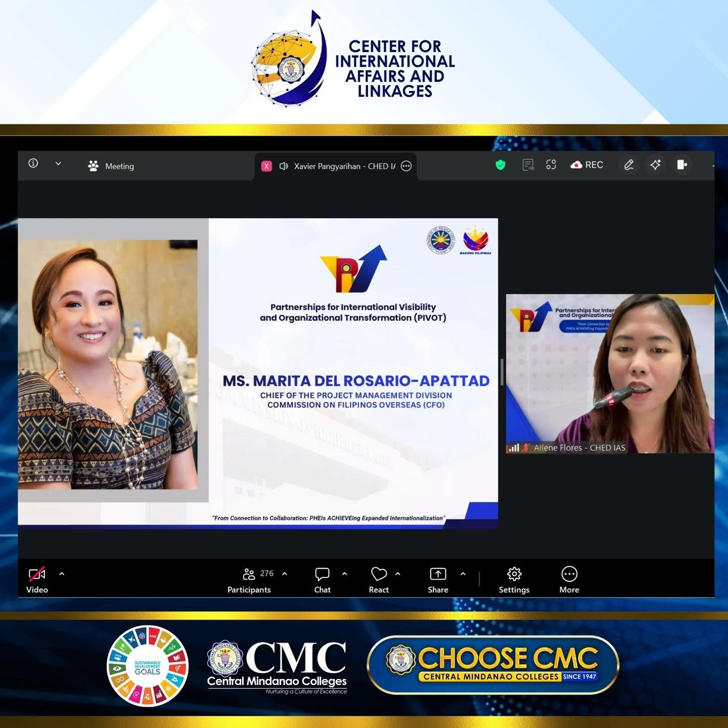Click the pink X avatar of Xavier Pangyarihan
The height and width of the screenshot is (728, 728).
coord(267,166)
